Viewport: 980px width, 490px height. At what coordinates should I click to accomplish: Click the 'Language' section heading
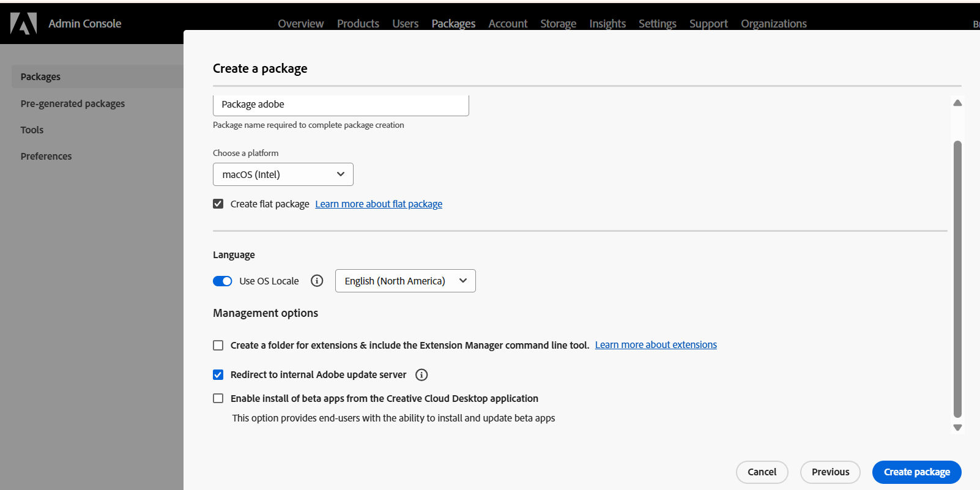click(x=234, y=255)
